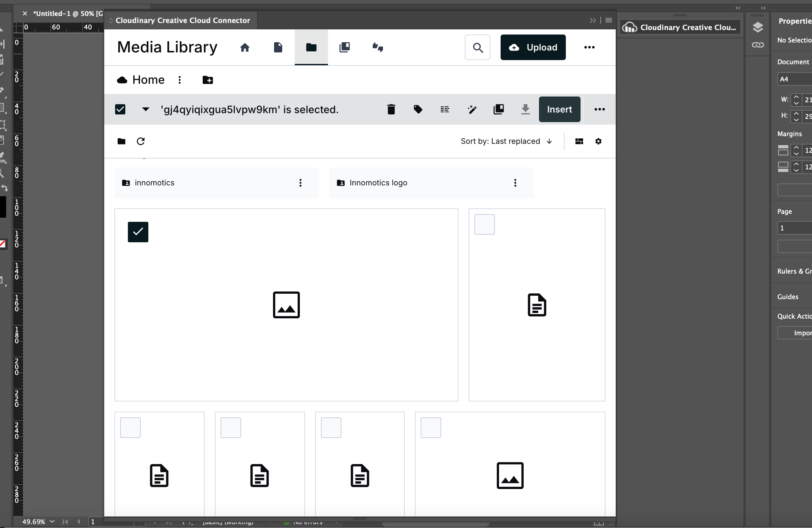Expand the selection dropdown arrow
Image resolution: width=812 pixels, height=528 pixels.
[x=145, y=110]
